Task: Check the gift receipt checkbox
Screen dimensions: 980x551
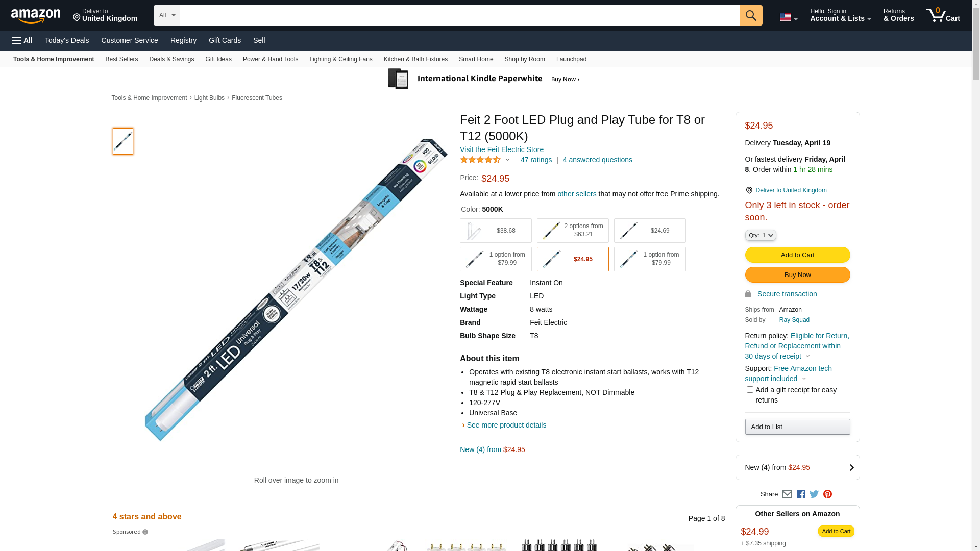Action: [x=750, y=390]
